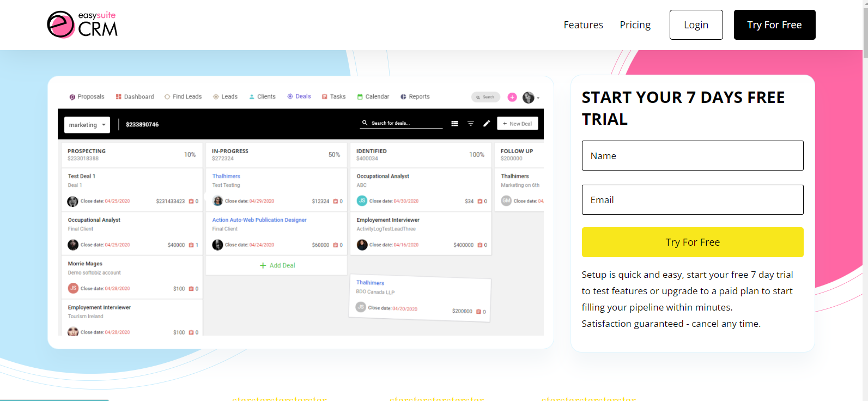Switch to the Clients tab
Screen dimensions: 868x401
click(x=262, y=97)
